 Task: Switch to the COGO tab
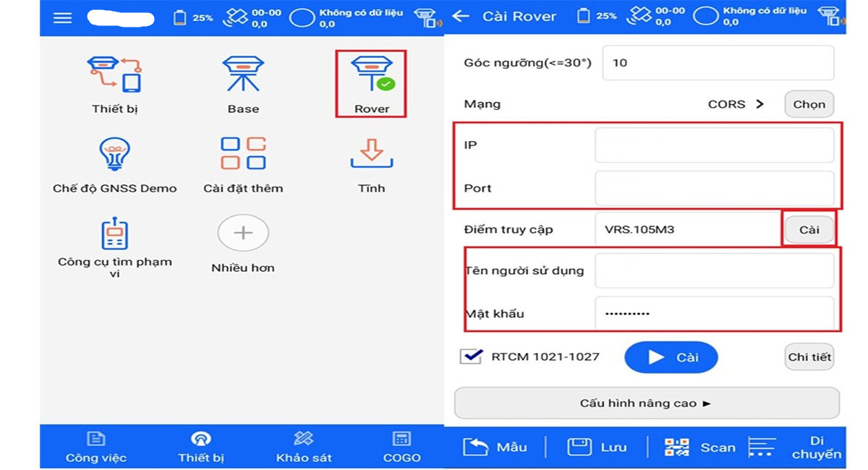tap(401, 448)
